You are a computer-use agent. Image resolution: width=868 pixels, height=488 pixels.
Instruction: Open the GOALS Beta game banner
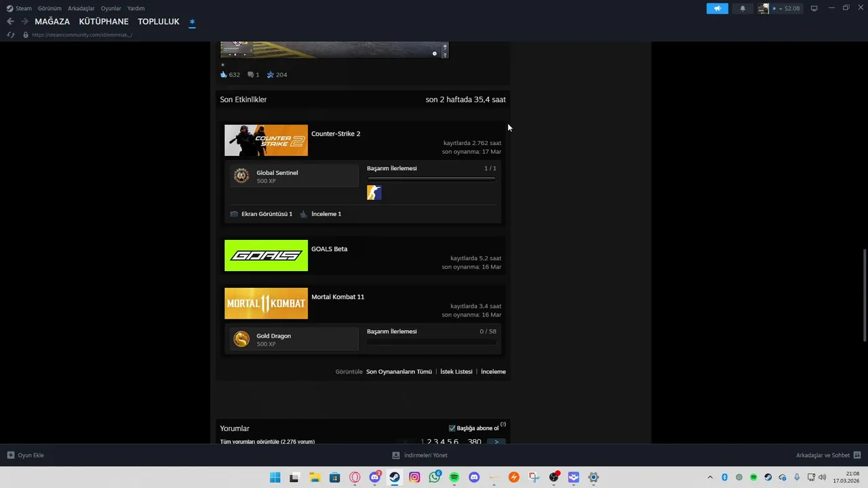(266, 256)
